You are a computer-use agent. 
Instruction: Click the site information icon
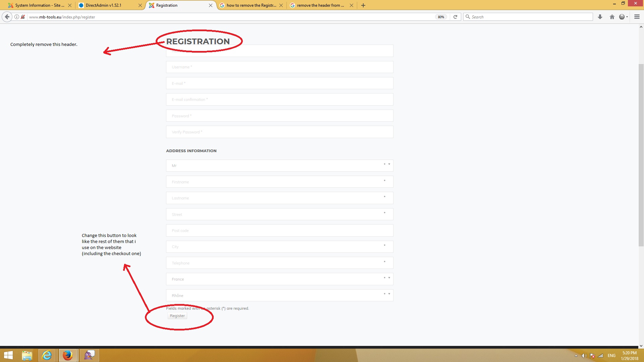point(16,17)
